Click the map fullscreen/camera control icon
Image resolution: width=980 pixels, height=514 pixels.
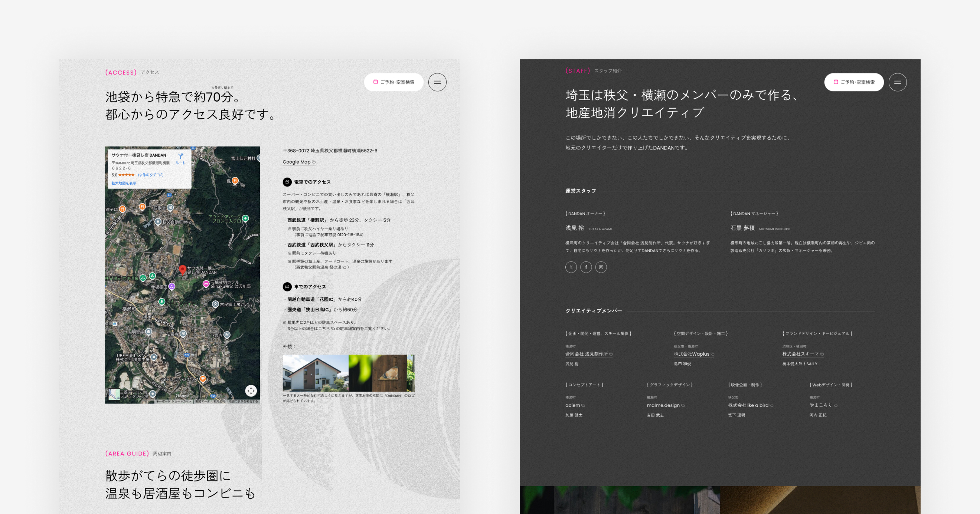point(251,391)
